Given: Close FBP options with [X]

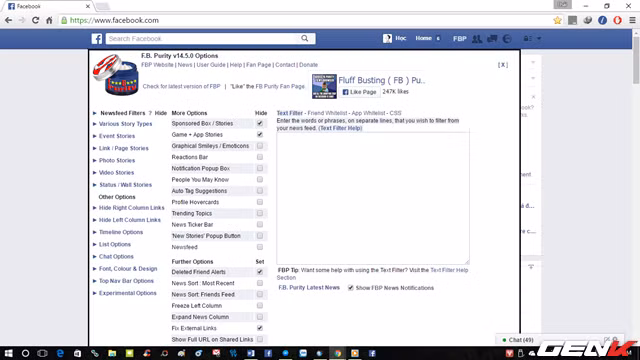Looking at the screenshot, I should [x=503, y=65].
